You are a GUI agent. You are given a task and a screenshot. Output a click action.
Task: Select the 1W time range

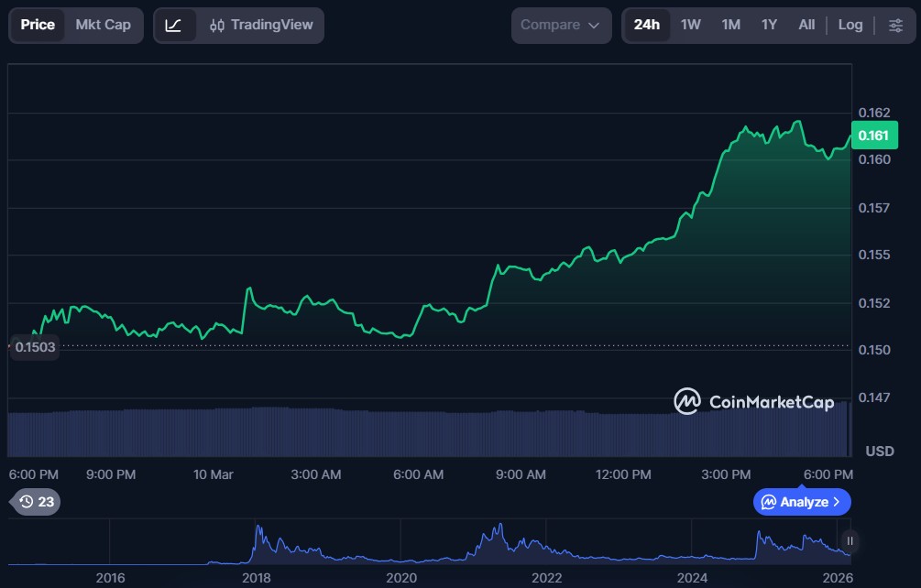coord(690,25)
